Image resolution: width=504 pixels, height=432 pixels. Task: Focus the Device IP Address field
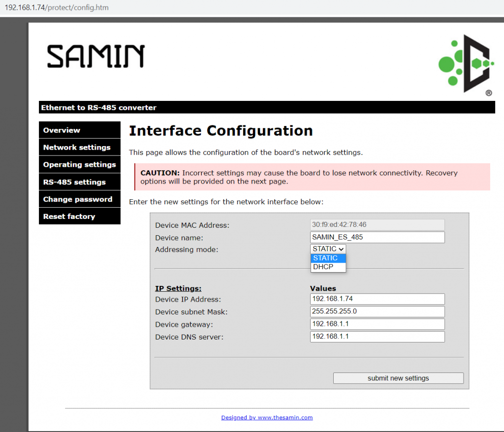[378, 299]
